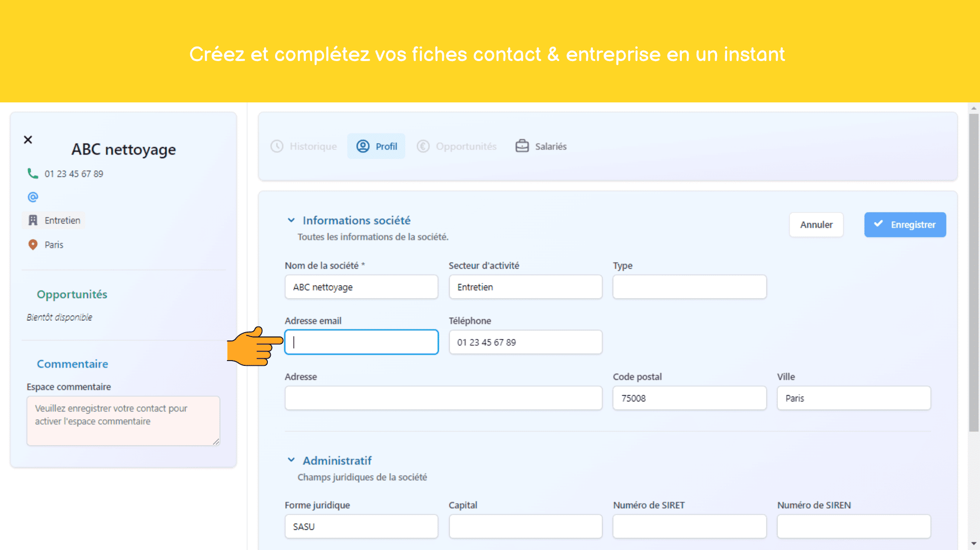Click the Ville field containing Paris
Image resolution: width=980 pixels, height=550 pixels.
click(854, 398)
